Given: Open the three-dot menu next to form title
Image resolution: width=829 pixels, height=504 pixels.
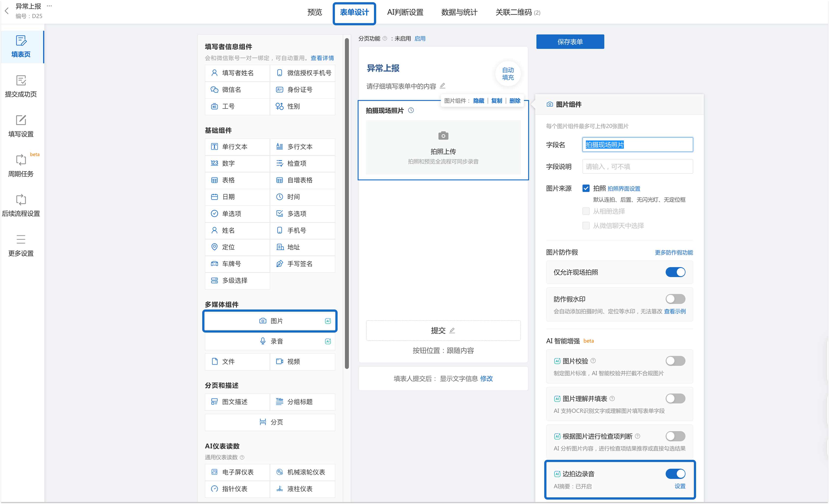Looking at the screenshot, I should coord(49,6).
